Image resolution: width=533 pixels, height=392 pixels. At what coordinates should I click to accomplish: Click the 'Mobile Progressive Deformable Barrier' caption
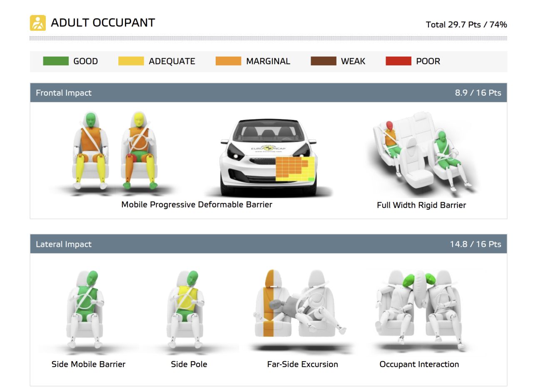(197, 205)
